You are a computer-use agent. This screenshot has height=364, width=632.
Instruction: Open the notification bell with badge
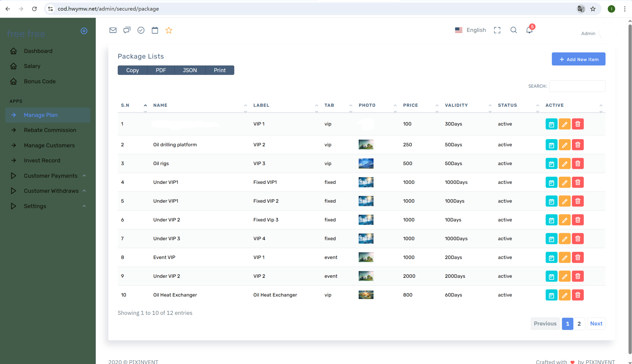point(529,30)
